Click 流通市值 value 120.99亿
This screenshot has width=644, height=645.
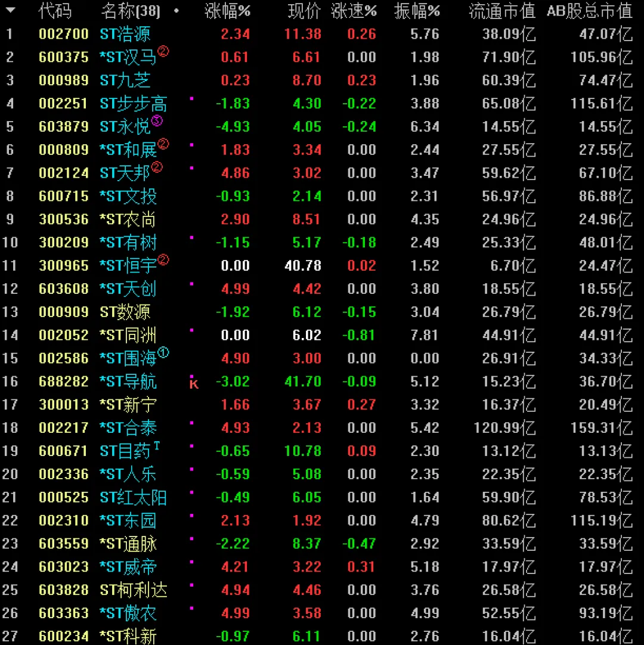504,428
